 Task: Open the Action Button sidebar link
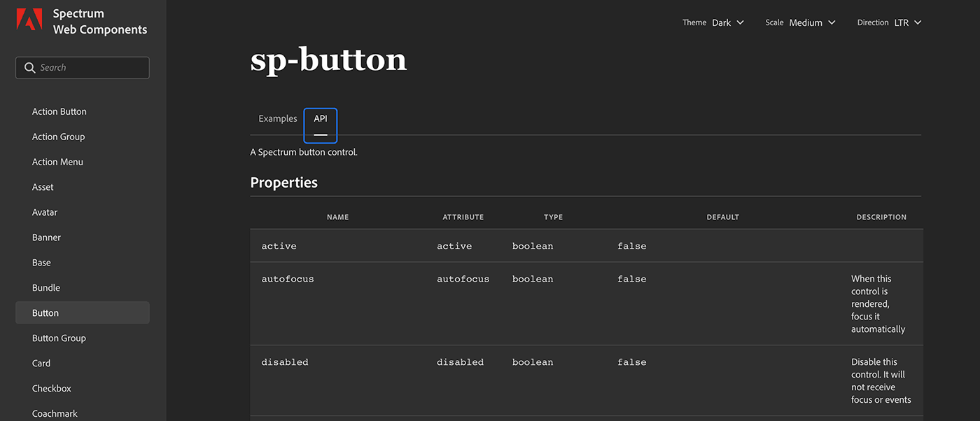point(59,111)
